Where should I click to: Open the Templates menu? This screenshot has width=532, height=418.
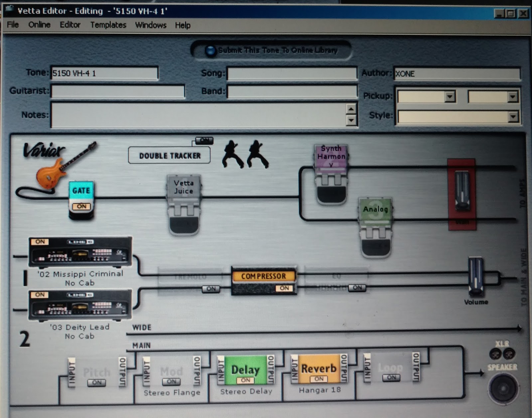click(108, 25)
